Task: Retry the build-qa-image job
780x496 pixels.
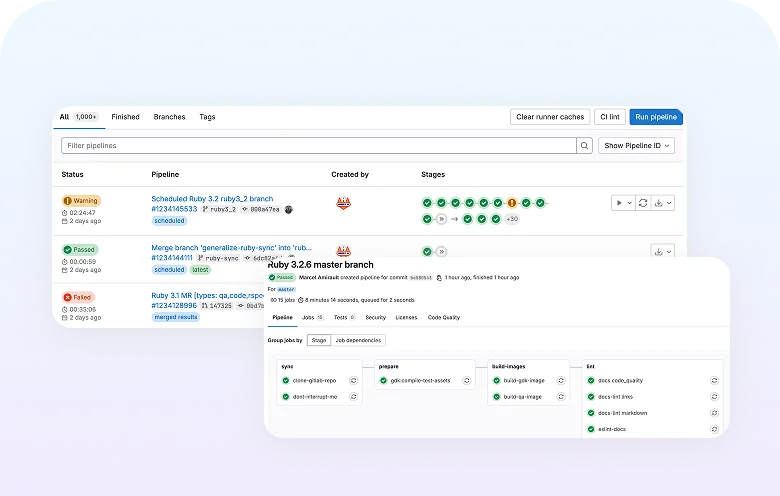Action: (563, 396)
